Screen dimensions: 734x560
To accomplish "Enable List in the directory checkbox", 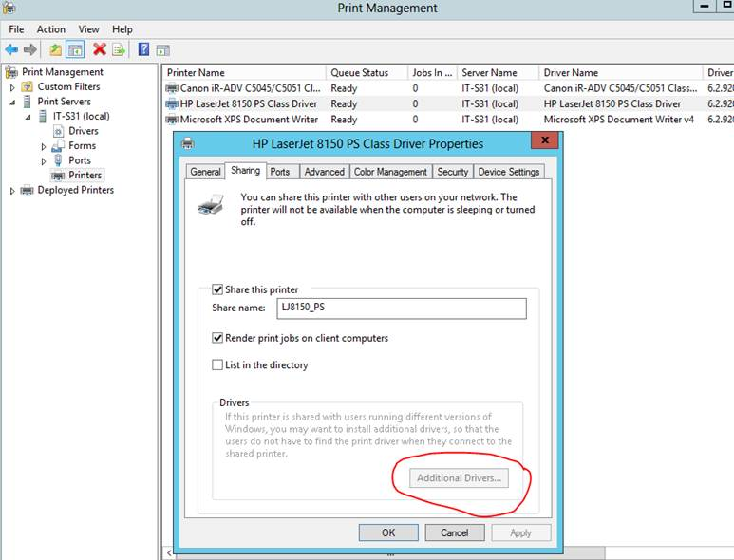I will (217, 364).
